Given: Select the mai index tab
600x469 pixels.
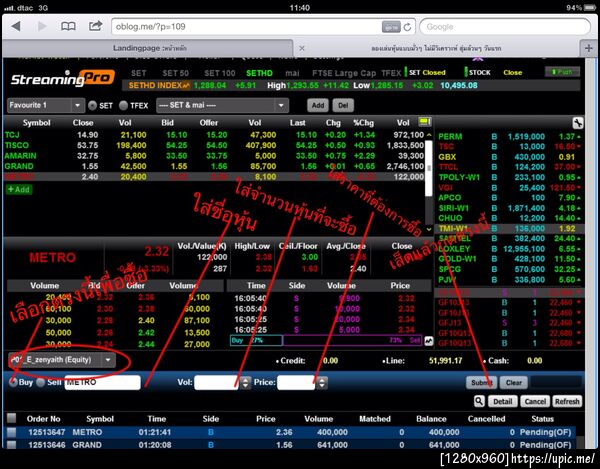Looking at the screenshot, I should coord(292,73).
